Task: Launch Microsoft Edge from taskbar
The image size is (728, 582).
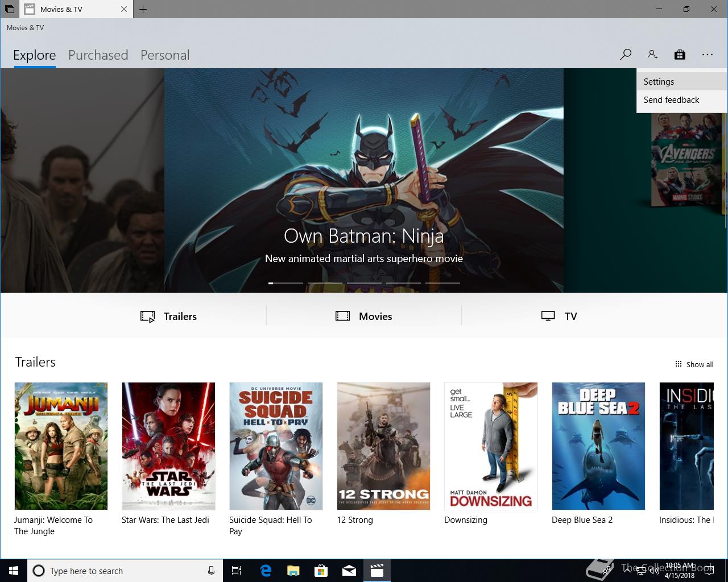Action: 266,571
